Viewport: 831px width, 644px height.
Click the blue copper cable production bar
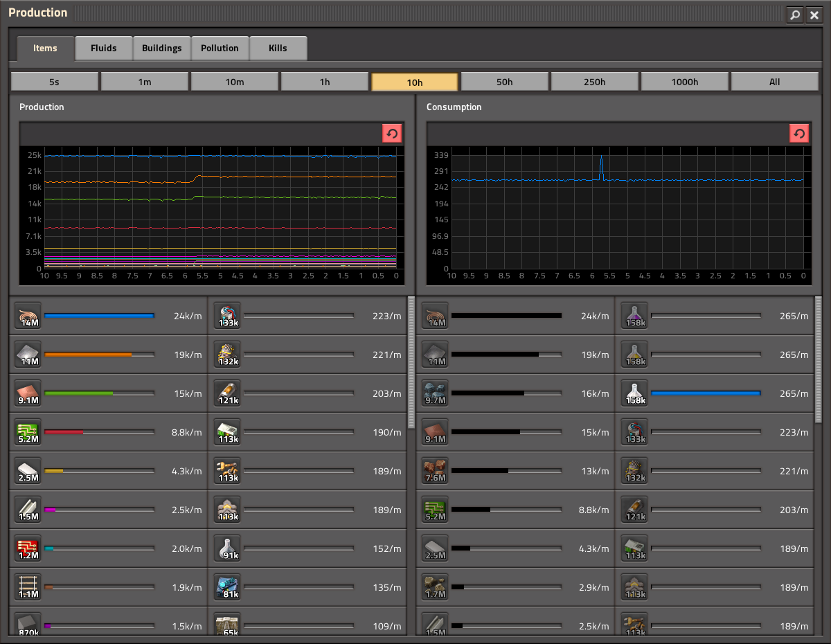point(99,316)
